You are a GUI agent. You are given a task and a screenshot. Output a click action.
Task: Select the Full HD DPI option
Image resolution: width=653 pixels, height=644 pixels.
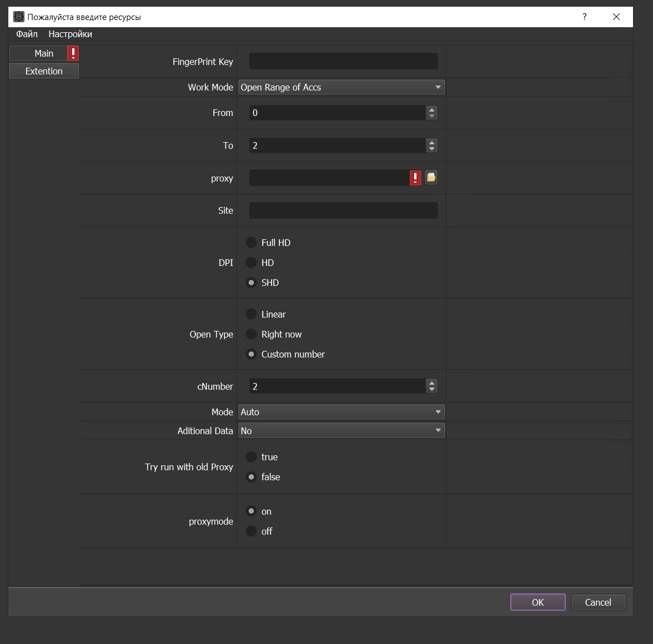[251, 242]
